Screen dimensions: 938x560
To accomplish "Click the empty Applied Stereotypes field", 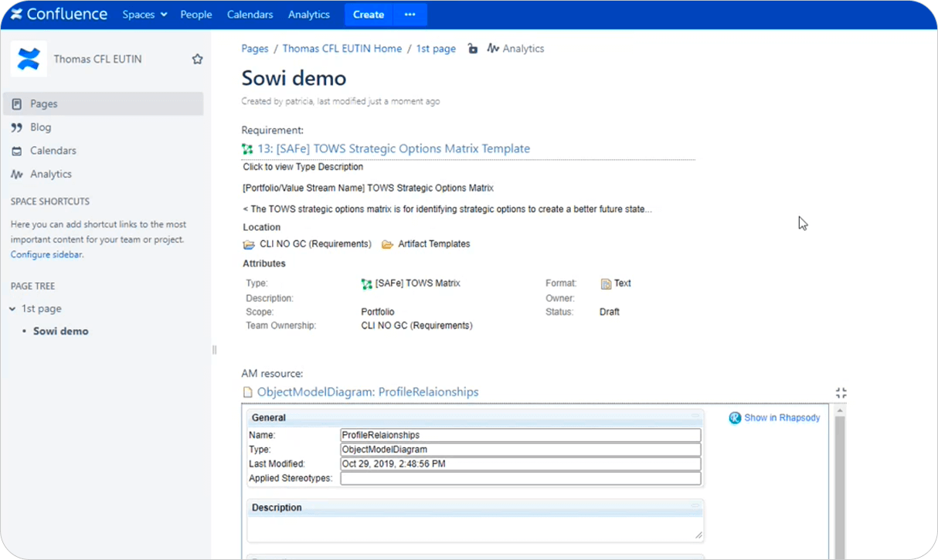I will tap(521, 479).
